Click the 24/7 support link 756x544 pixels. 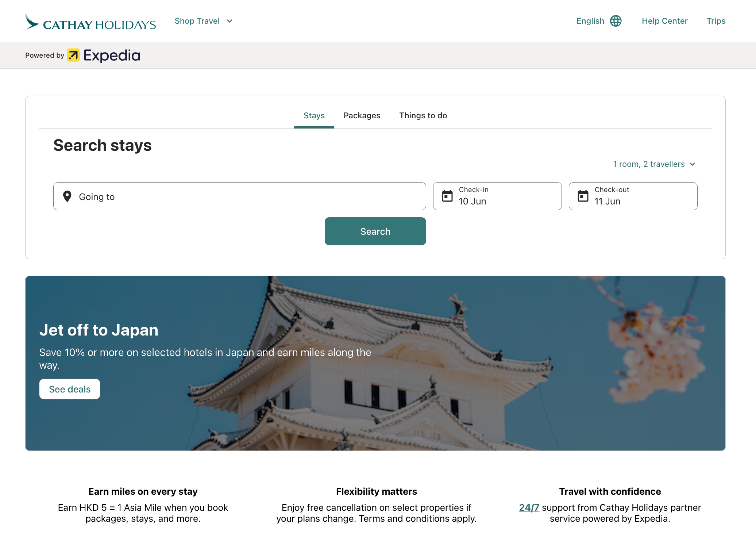pyautogui.click(x=529, y=507)
